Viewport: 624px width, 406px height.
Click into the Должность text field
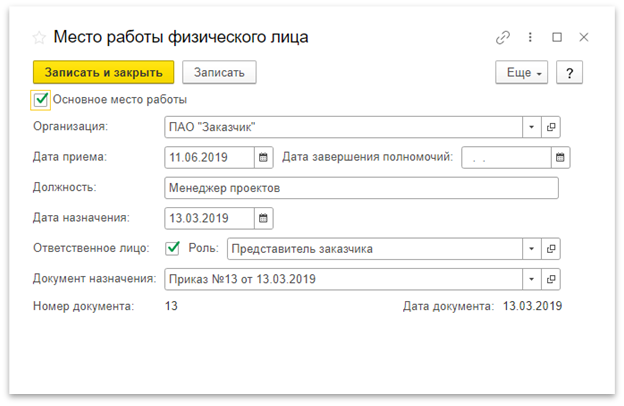coord(360,188)
